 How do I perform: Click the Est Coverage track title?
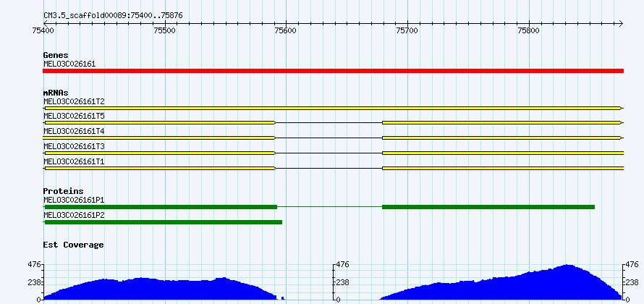coord(73,245)
